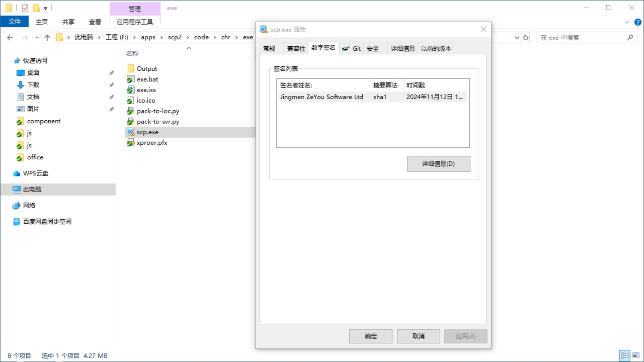Open the 查看 ribbon tab
Image resolution: width=644 pixels, height=362 pixels.
click(95, 22)
